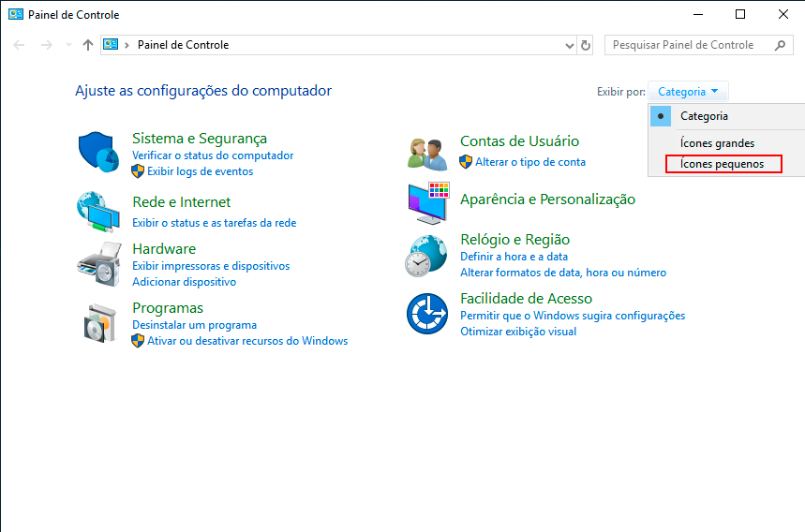This screenshot has width=805, height=532.
Task: Click the Programas disc box icon
Action: click(99, 323)
